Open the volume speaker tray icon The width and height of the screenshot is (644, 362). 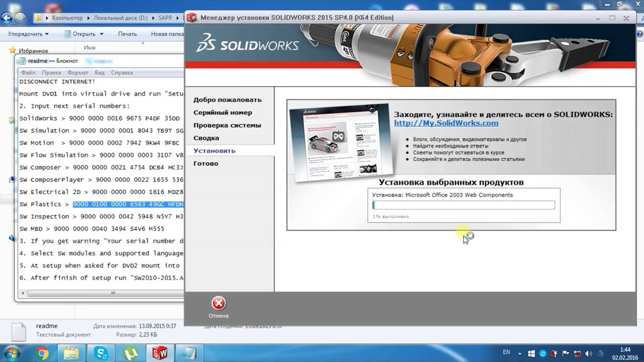(588, 353)
